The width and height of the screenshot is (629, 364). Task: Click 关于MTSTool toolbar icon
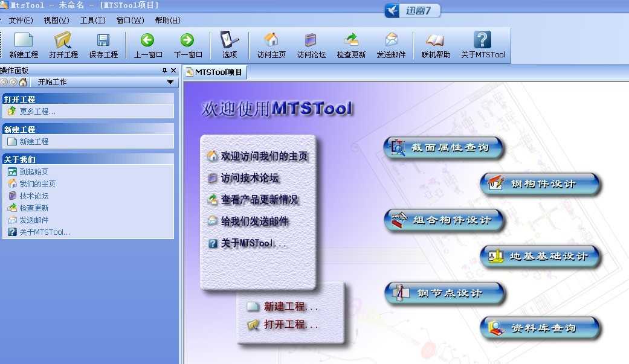[x=483, y=45]
